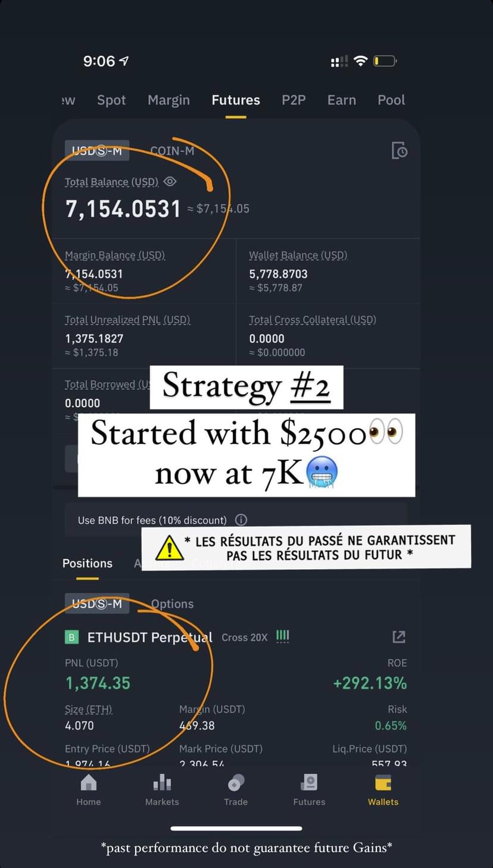Tap the green margin level bars icon
Viewport: 493px width, 868px height.
point(282,637)
